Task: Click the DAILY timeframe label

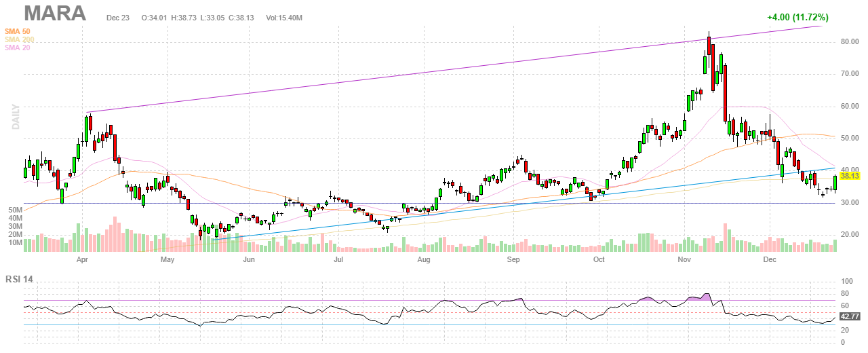Action: tap(14, 117)
